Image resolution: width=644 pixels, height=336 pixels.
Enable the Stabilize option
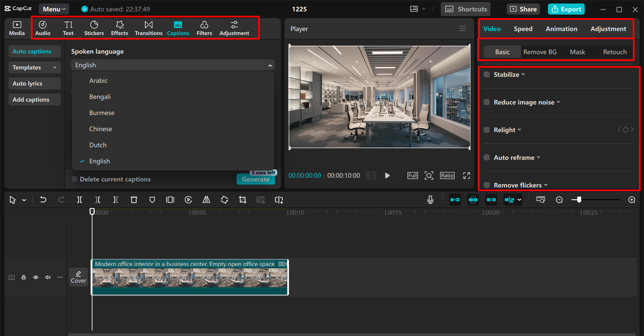[x=486, y=74]
